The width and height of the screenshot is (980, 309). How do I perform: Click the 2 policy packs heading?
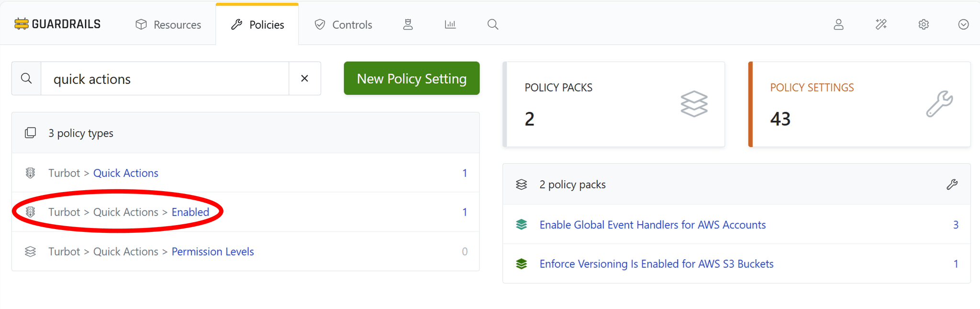point(572,184)
